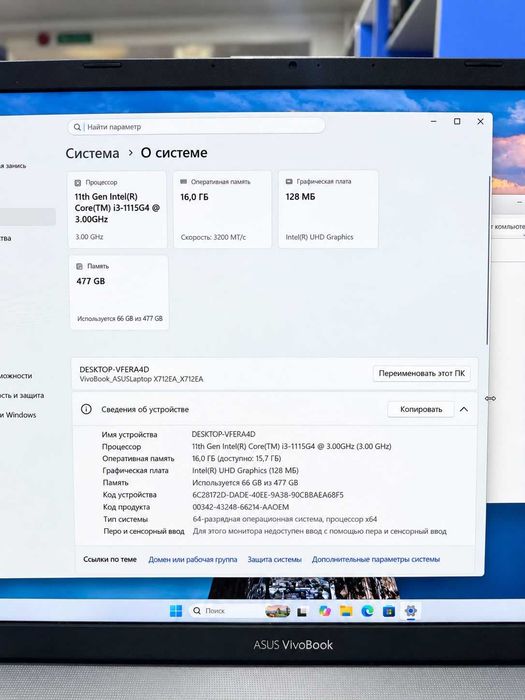The image size is (525, 700).
Task: Open Защита системы link
Action: pos(275,559)
